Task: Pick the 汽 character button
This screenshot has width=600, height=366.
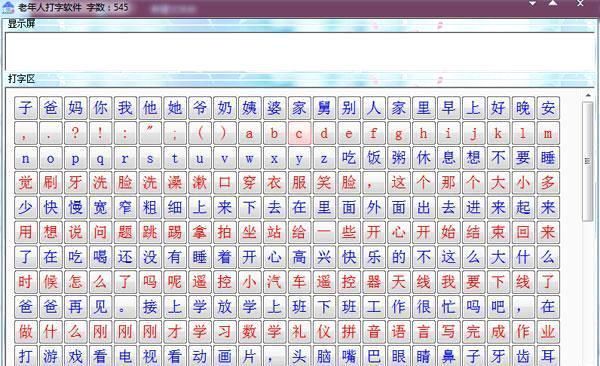Action: [274, 282]
